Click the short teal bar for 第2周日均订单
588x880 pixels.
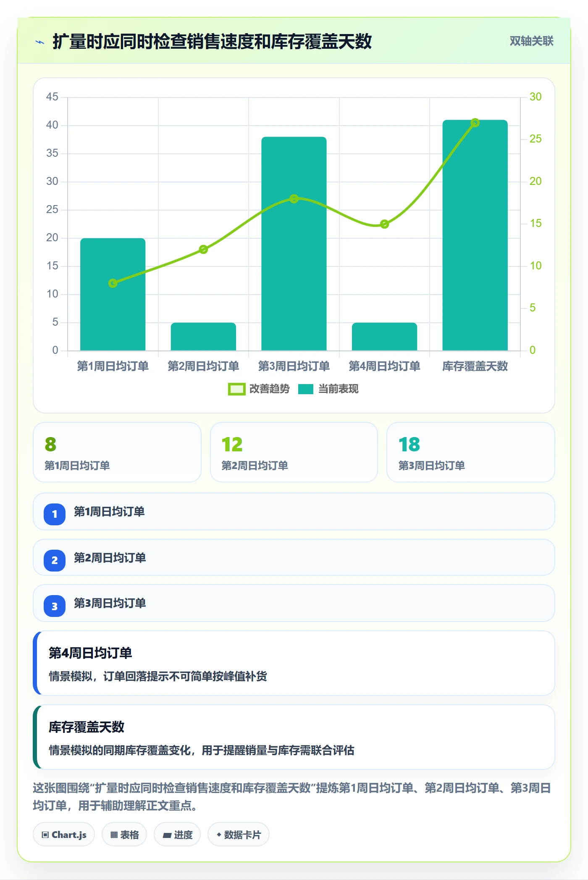[203, 337]
